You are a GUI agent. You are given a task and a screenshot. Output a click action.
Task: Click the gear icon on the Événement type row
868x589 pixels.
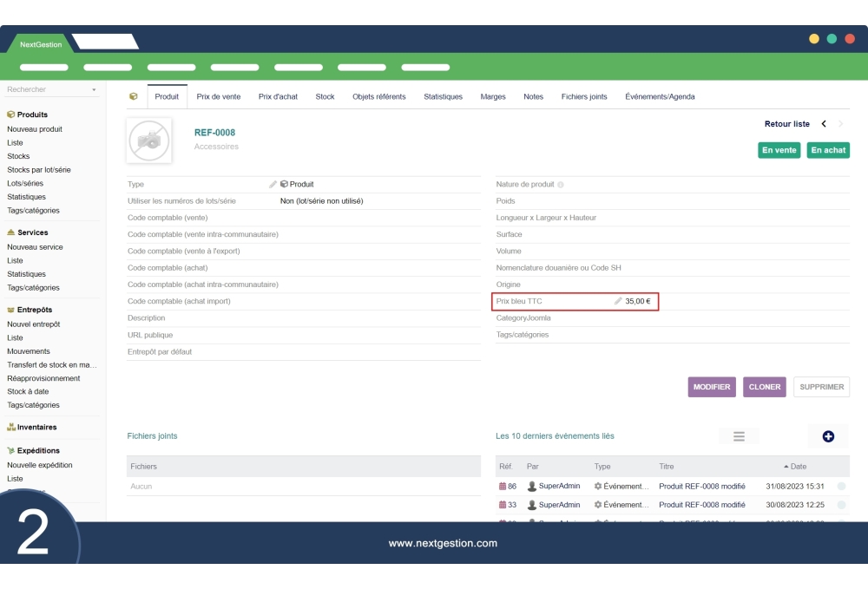(597, 486)
